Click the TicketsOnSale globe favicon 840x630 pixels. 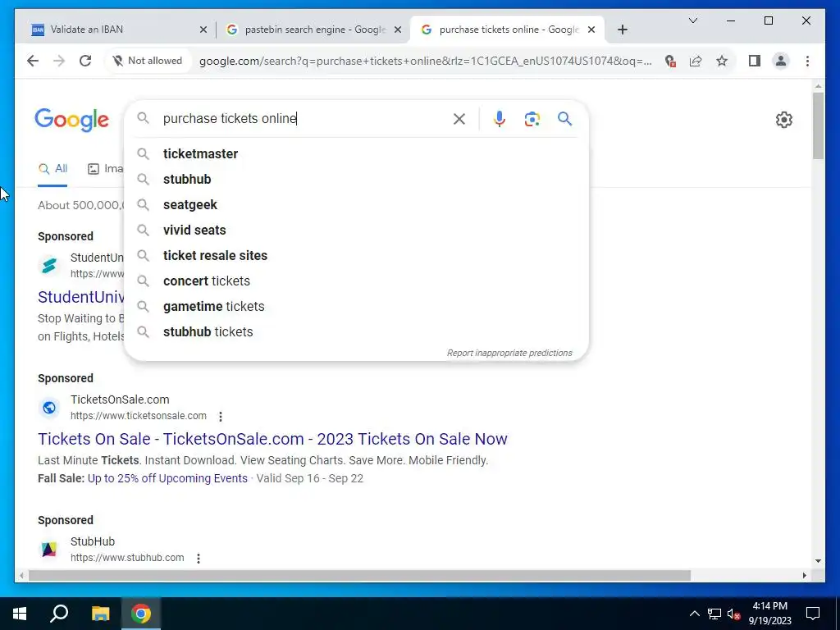pyautogui.click(x=48, y=408)
